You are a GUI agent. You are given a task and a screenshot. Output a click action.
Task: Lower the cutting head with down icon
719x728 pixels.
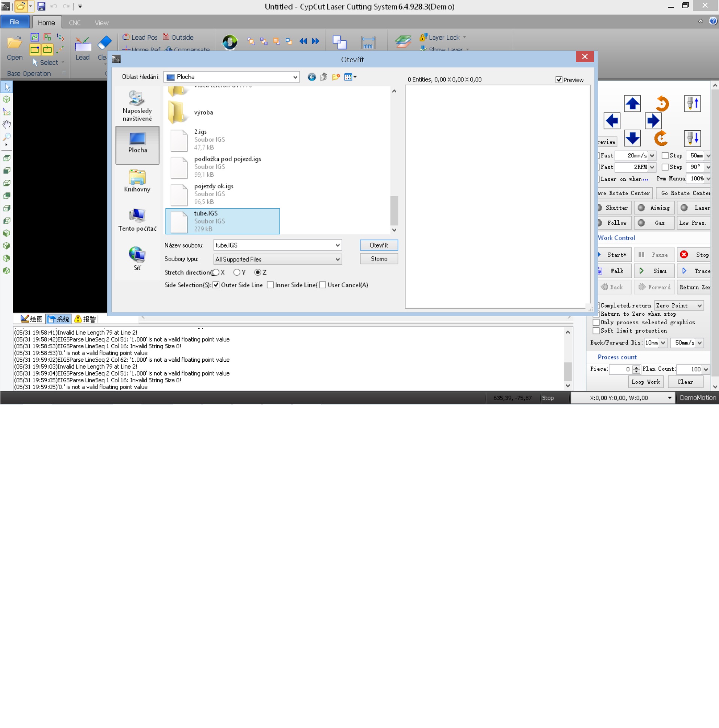[x=692, y=138]
